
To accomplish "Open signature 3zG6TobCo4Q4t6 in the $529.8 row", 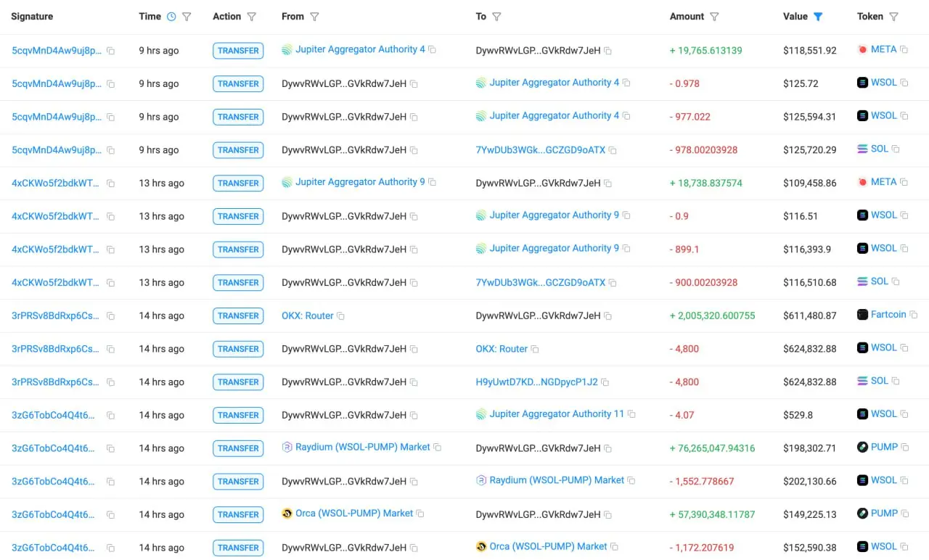I will click(53, 416).
